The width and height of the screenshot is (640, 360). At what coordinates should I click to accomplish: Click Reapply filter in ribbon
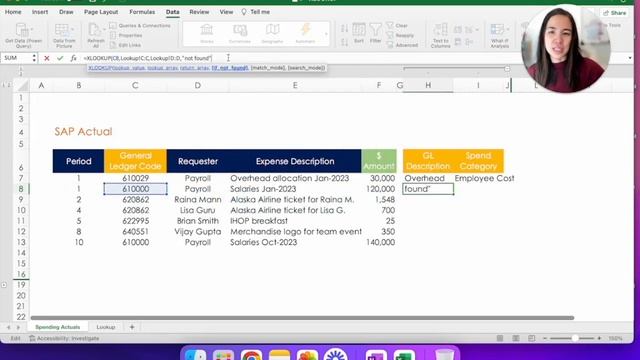[x=400, y=36]
